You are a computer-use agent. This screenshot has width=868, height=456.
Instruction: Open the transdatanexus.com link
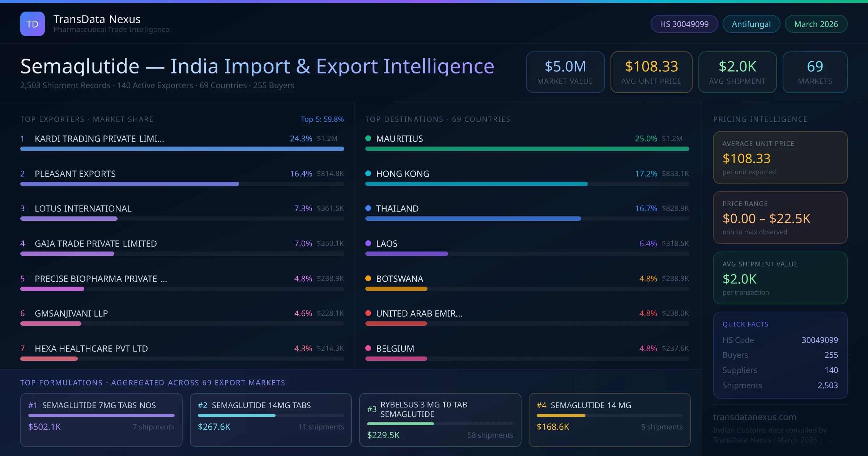tap(754, 417)
